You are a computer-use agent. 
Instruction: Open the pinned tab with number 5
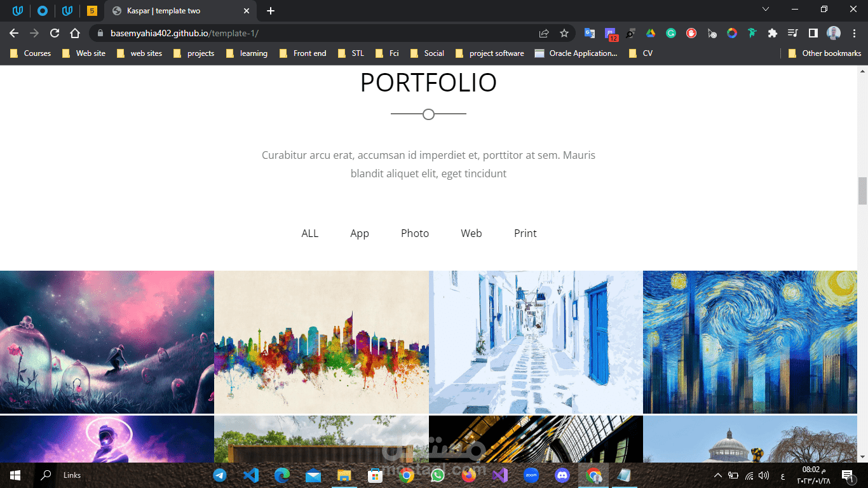pyautogui.click(x=92, y=11)
